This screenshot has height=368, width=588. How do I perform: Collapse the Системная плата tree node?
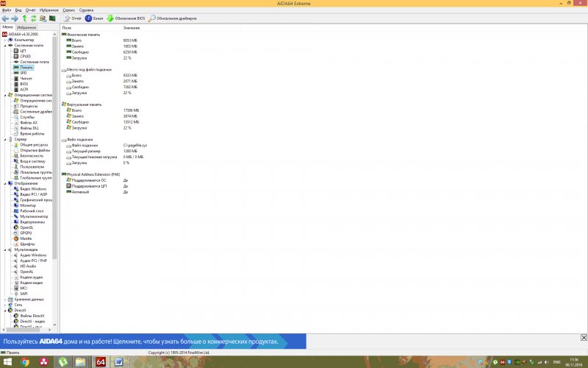7,45
